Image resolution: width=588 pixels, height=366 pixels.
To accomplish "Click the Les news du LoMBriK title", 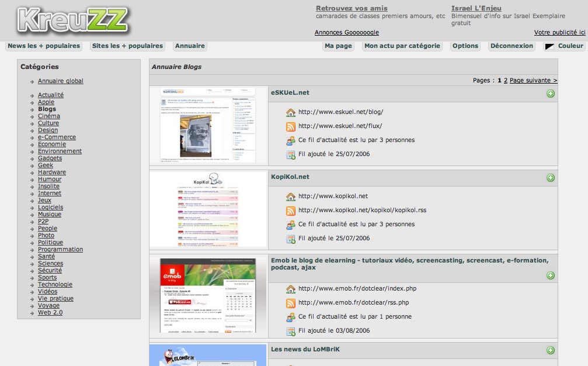I will click(305, 350).
